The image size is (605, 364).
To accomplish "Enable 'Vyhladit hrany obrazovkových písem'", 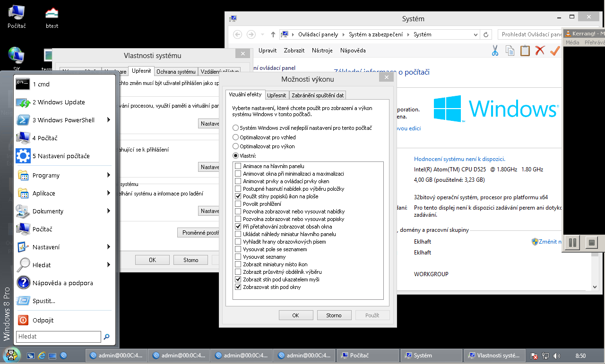I will pyautogui.click(x=238, y=242).
